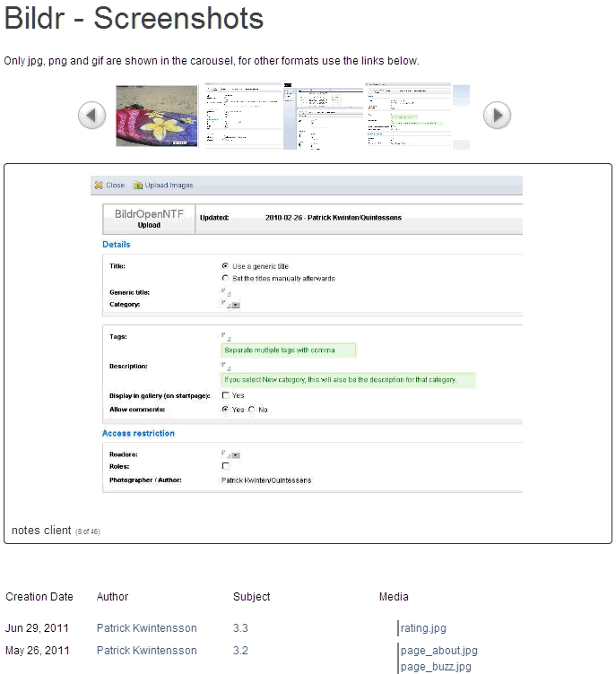Screen dimensions: 616x674
Task: Click the '(8 of 46)' image counter
Action: pyautogui.click(x=88, y=531)
